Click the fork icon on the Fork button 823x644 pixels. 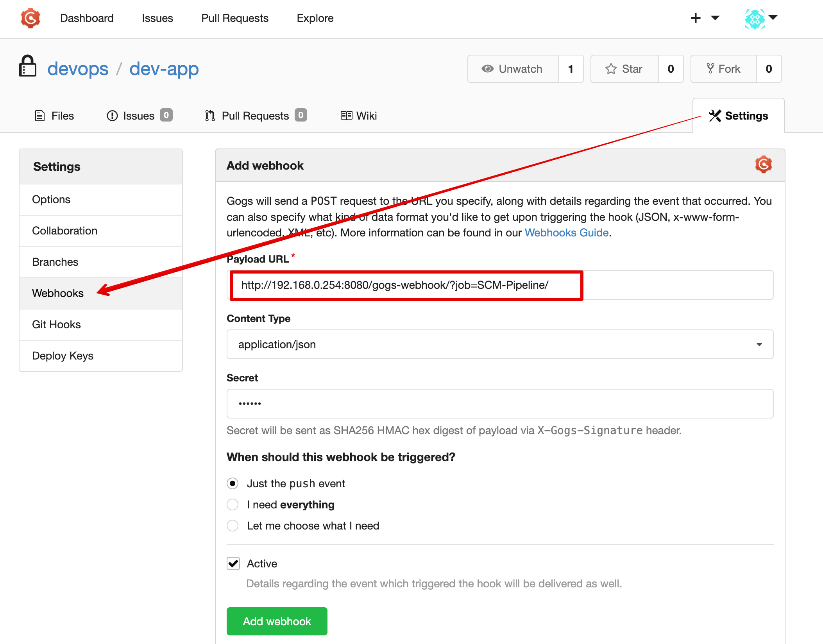710,69
